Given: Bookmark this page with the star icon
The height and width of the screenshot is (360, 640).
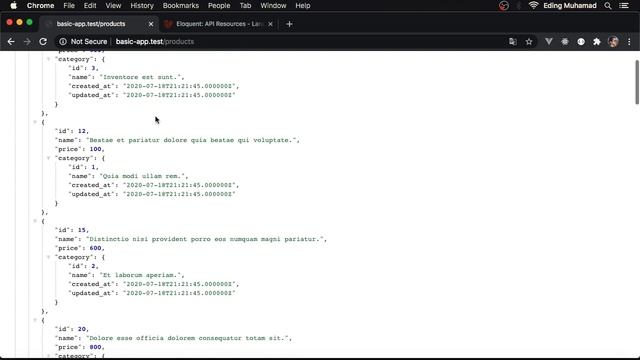Looking at the screenshot, I should [529, 42].
